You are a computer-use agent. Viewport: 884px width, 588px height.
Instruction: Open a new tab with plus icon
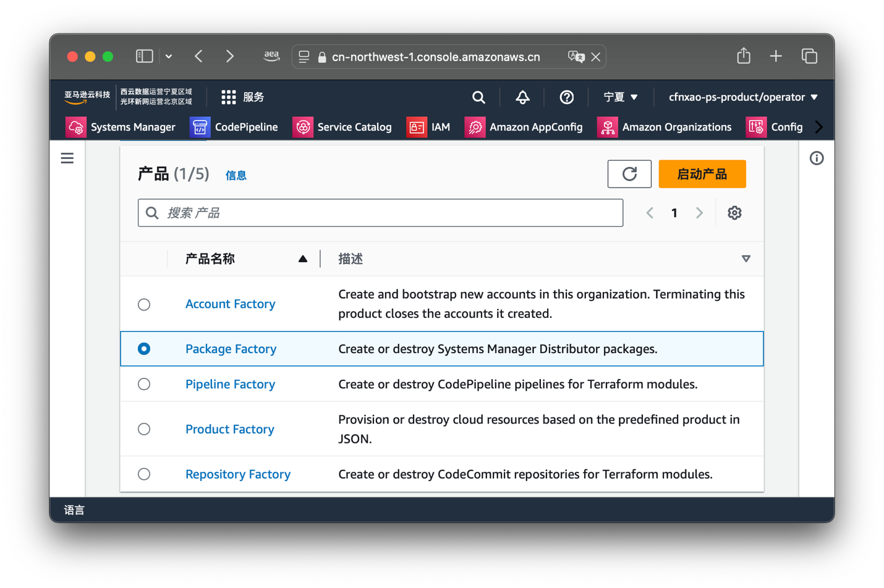(776, 56)
